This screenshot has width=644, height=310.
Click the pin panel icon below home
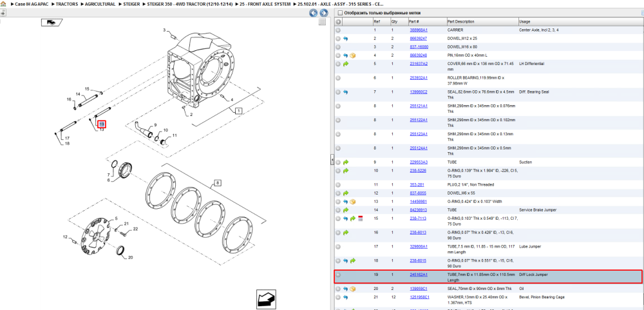(x=3, y=13)
